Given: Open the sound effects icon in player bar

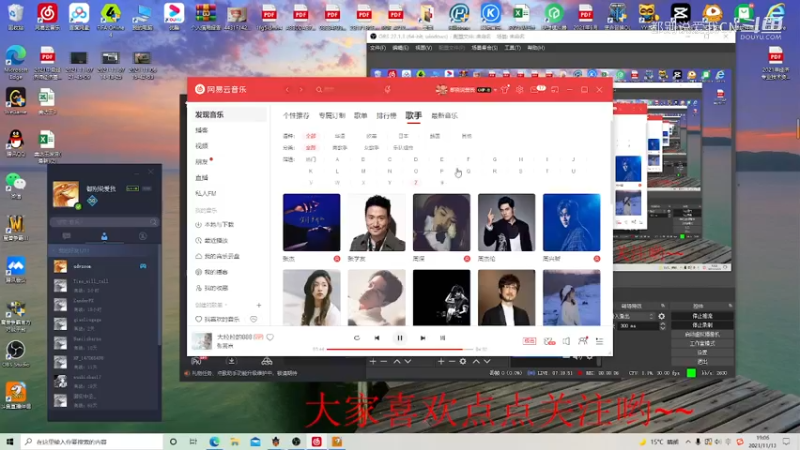Looking at the screenshot, I should click(x=549, y=341).
